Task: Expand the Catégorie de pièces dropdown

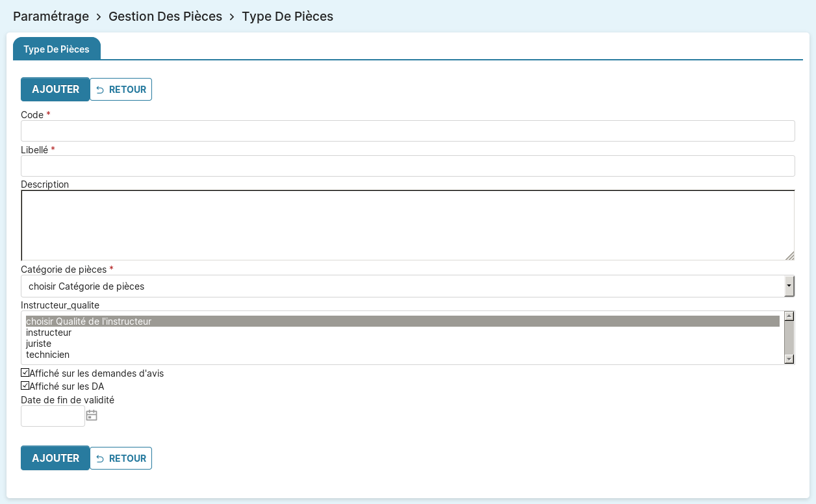Action: (407, 286)
